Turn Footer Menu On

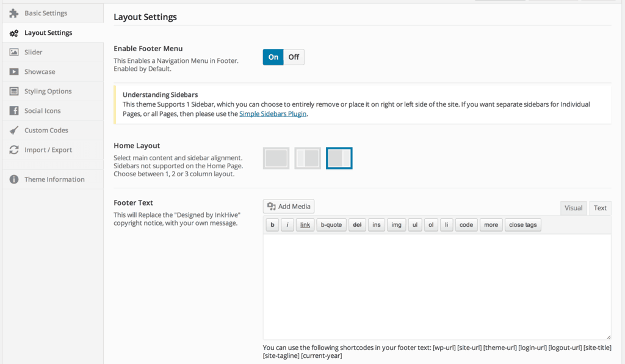(x=273, y=57)
